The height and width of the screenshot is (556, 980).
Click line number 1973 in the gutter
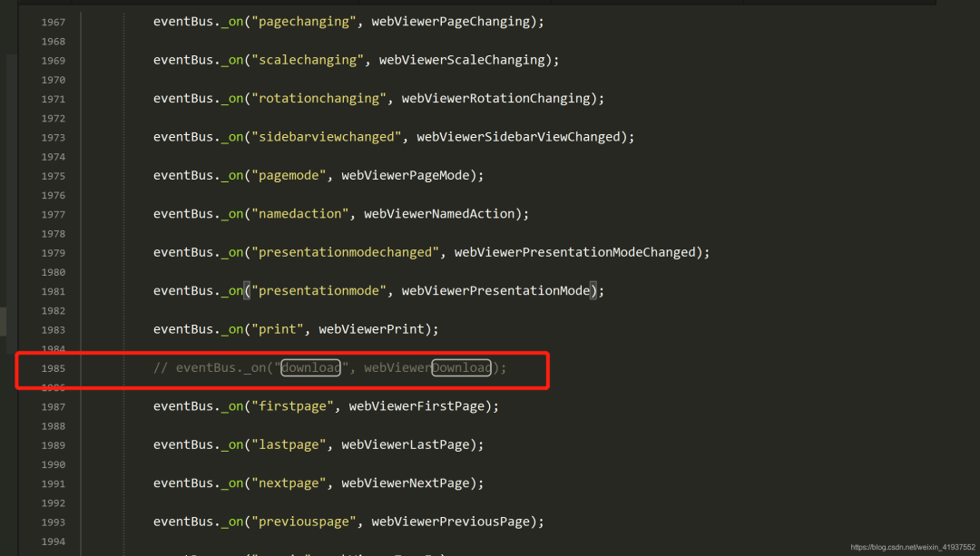[54, 138]
